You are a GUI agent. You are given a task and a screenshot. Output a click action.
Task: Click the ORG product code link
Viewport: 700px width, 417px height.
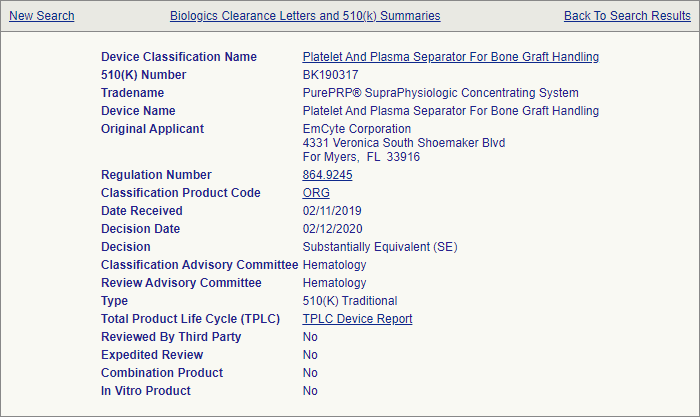pos(316,193)
